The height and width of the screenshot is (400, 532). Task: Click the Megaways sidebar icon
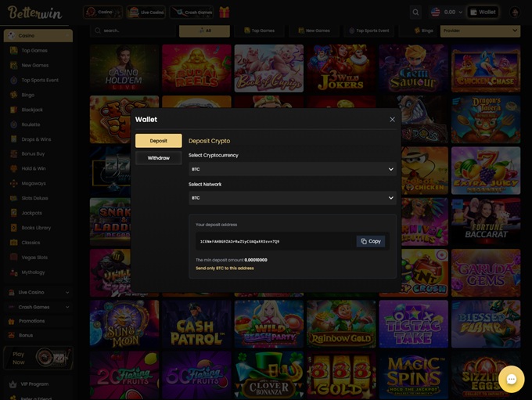click(14, 183)
